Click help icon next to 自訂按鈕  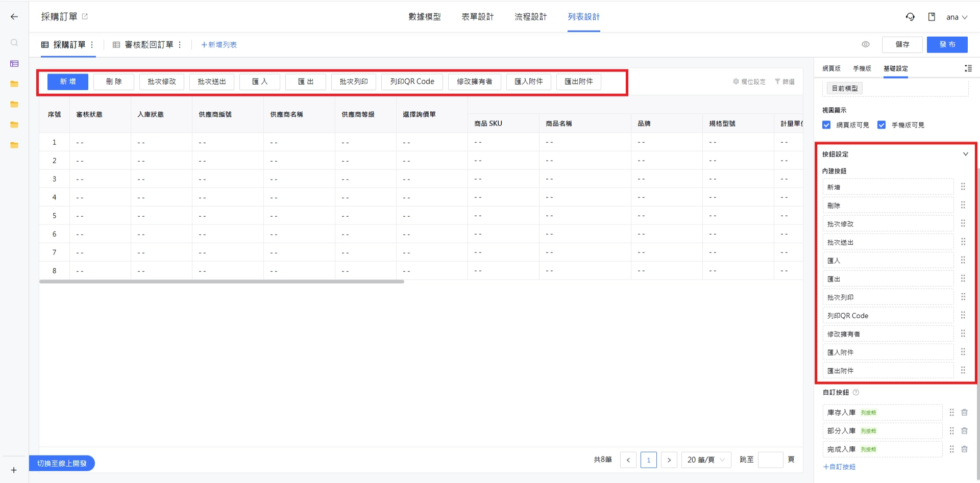click(x=856, y=392)
